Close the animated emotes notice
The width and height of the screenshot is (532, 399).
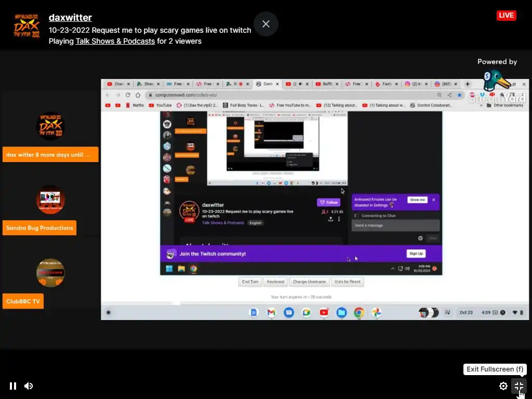pyautogui.click(x=434, y=200)
